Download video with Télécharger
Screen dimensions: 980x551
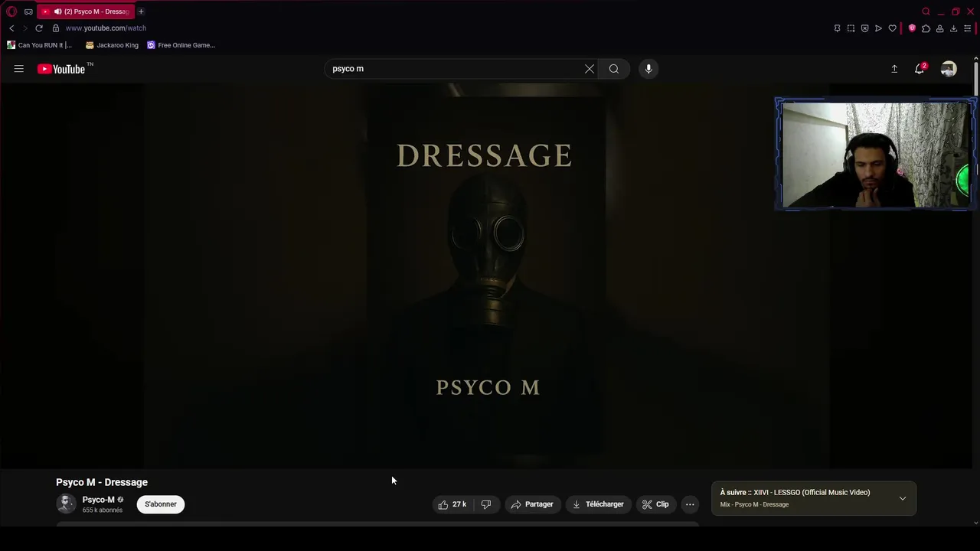click(x=598, y=504)
